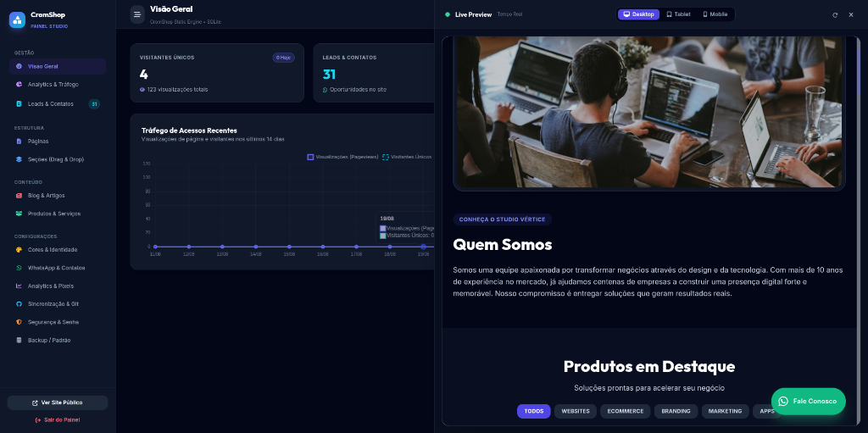Select the ECOMMERCE product filter
Viewport: 868px width, 433px height.
626,412
